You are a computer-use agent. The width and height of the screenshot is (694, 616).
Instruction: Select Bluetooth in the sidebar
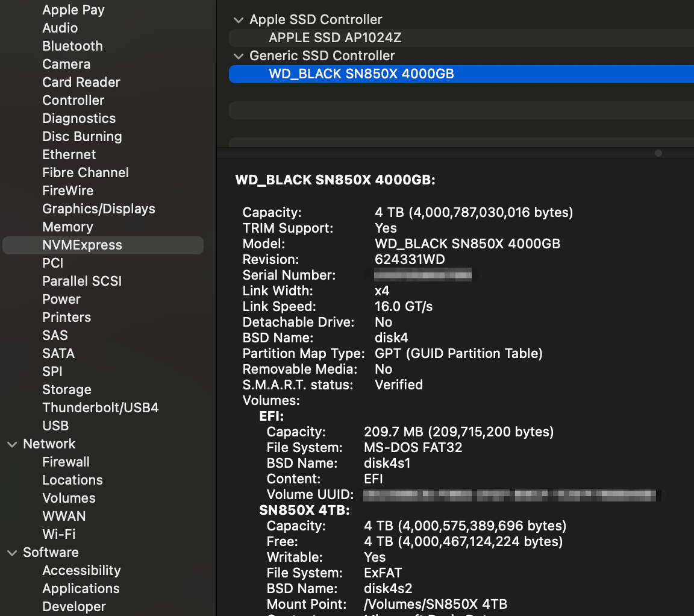[x=72, y=46]
